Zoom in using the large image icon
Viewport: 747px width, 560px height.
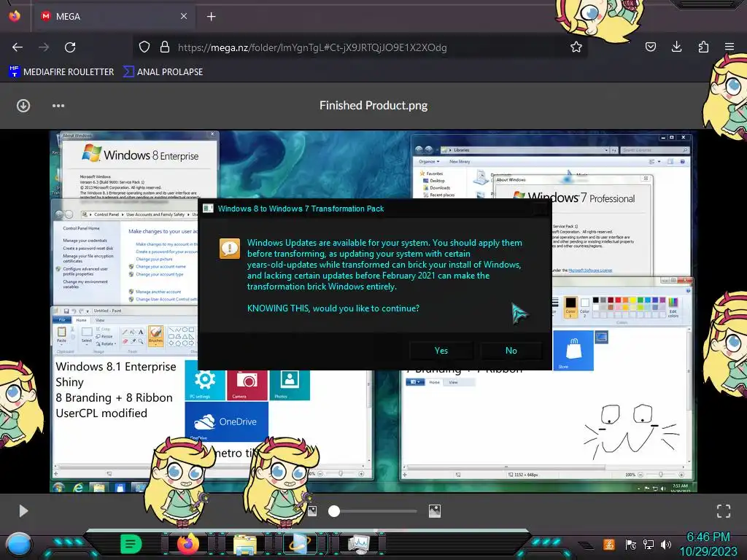(435, 511)
